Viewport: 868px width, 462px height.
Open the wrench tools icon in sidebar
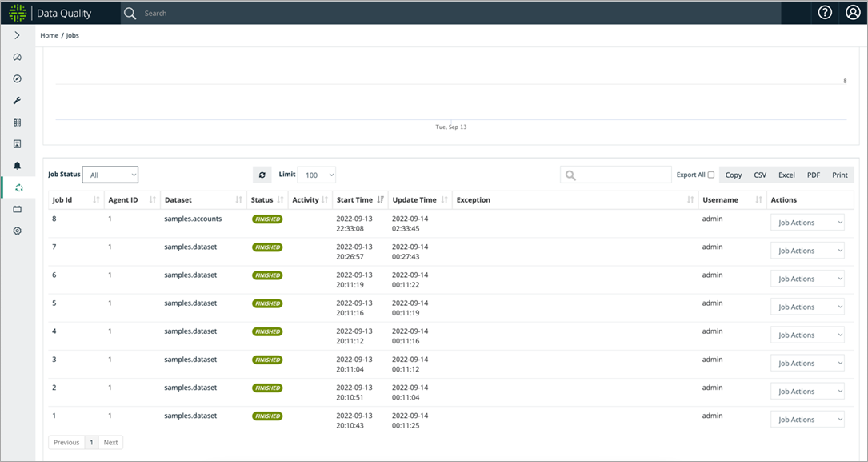pyautogui.click(x=17, y=101)
